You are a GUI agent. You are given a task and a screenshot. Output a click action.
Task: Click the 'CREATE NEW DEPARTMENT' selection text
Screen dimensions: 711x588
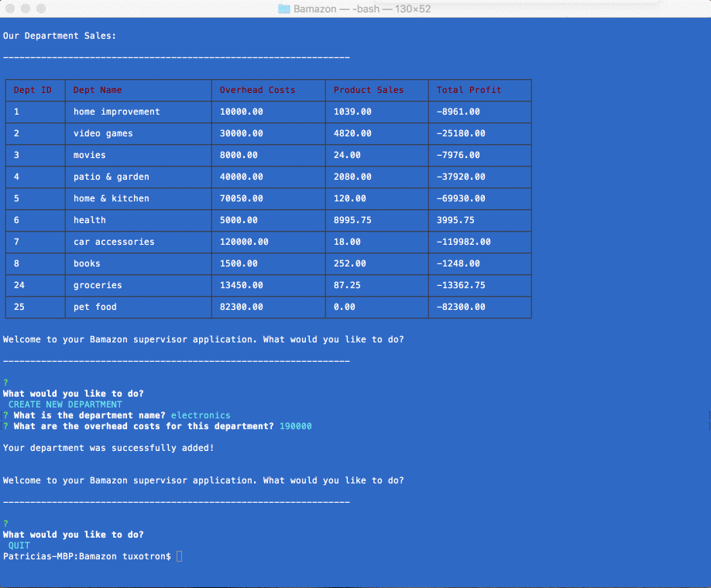click(65, 404)
